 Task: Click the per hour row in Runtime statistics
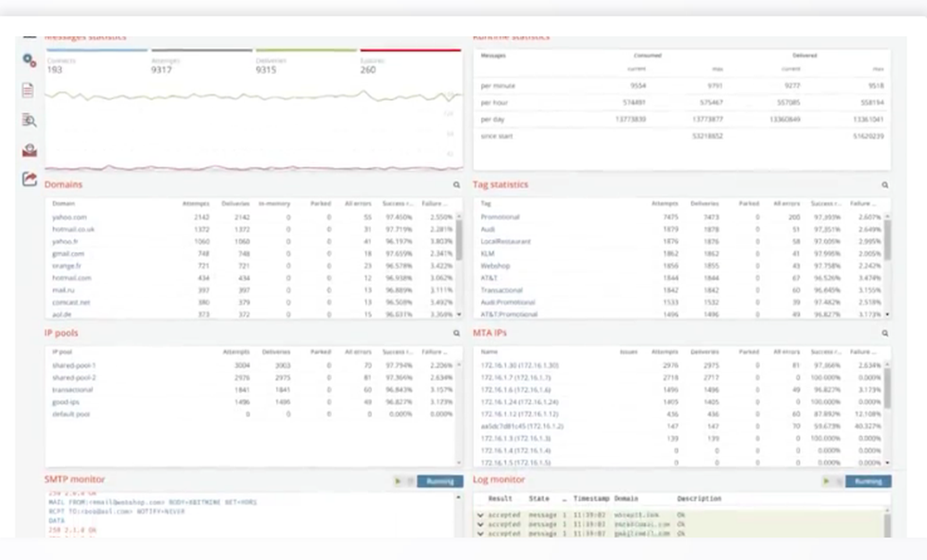pyautogui.click(x=681, y=103)
